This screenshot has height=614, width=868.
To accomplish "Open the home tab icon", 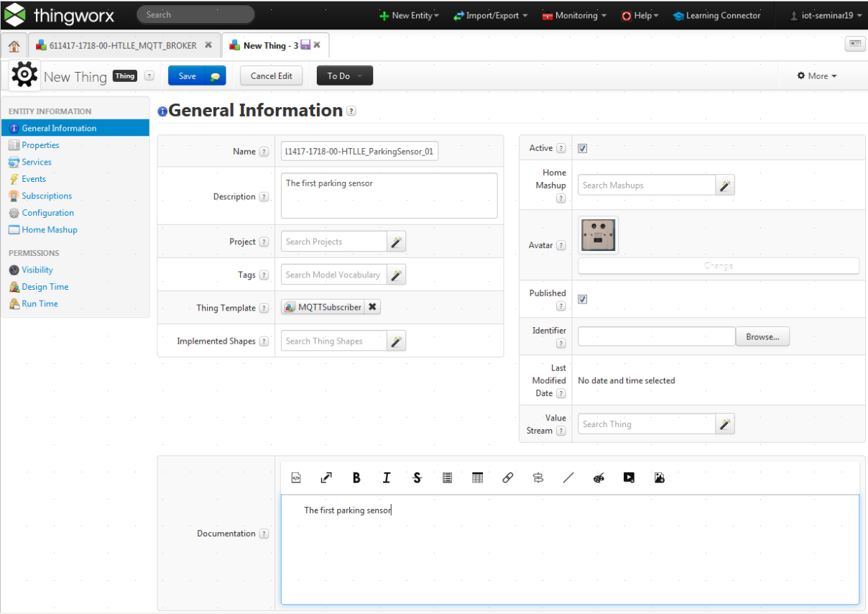I will point(14,46).
